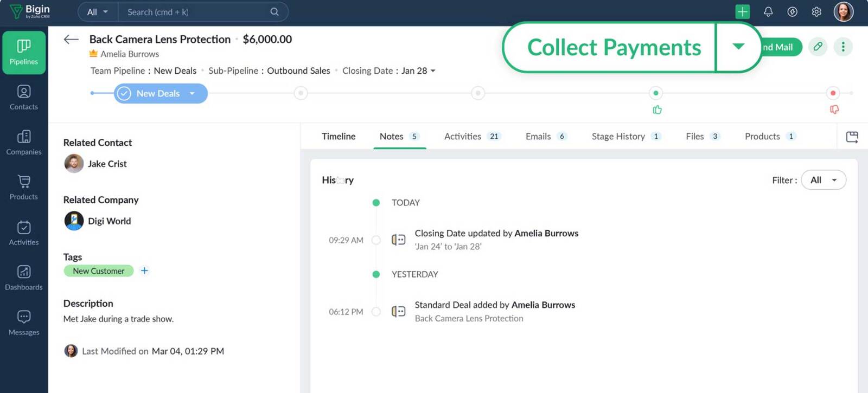868x393 pixels.
Task: Click Jake Crist's profile photo
Action: (74, 164)
